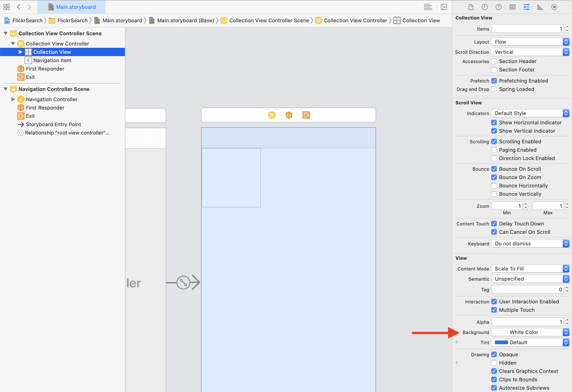
Task: Expand the Collection View tree item
Action: [20, 52]
